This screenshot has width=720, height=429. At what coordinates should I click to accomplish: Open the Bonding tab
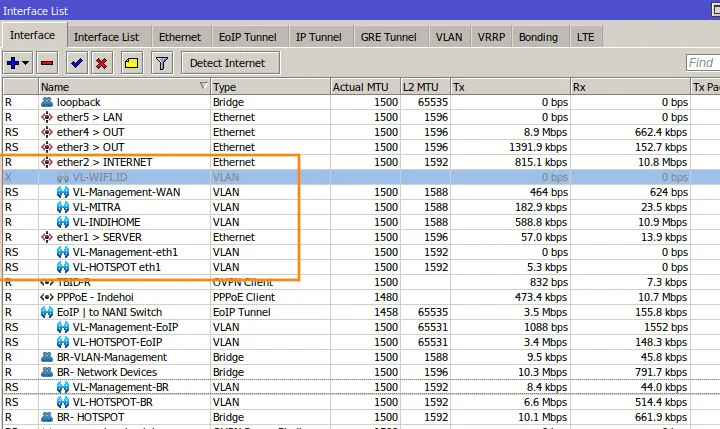coord(538,37)
